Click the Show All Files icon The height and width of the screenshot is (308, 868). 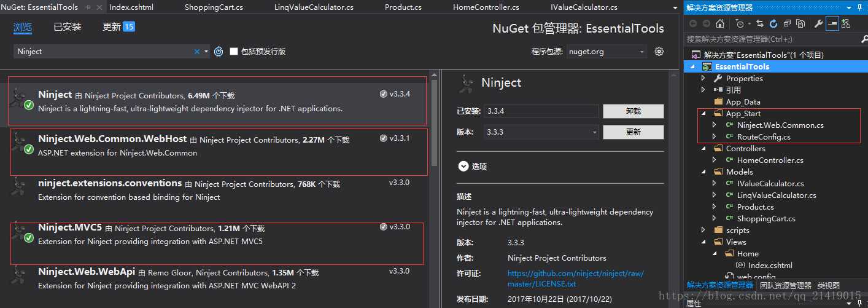[800, 23]
